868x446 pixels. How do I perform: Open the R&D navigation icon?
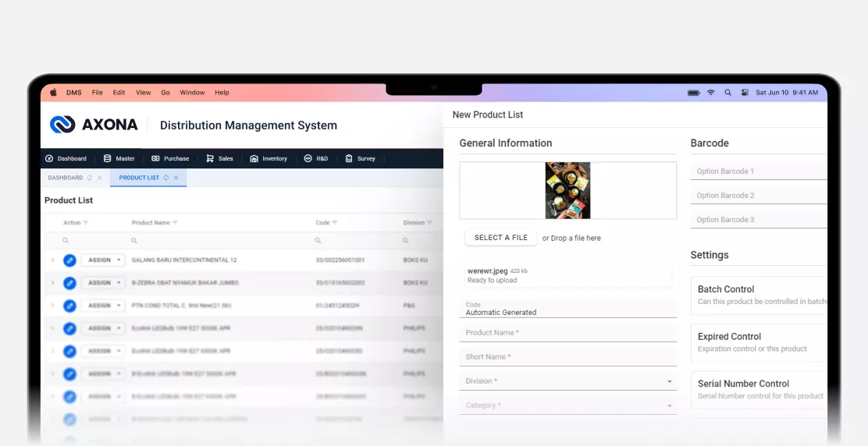tap(308, 158)
